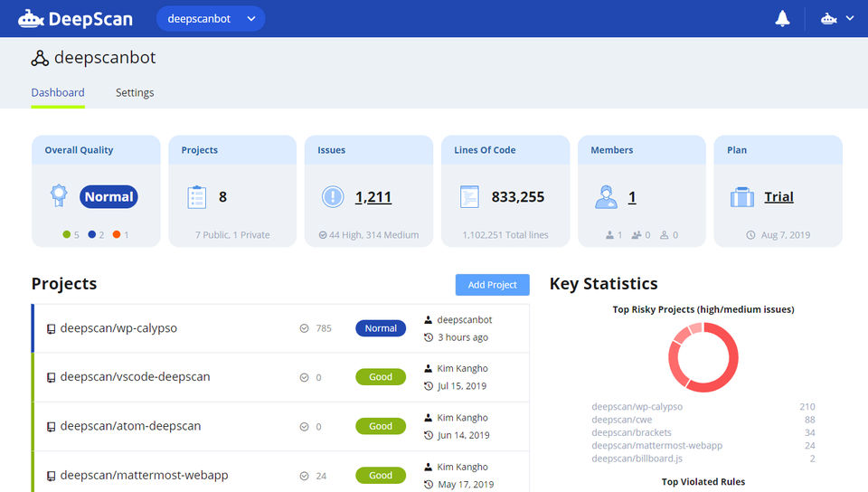Switch to the Settings tab
Image resolution: width=868 pixels, height=492 pixels.
pyautogui.click(x=135, y=92)
